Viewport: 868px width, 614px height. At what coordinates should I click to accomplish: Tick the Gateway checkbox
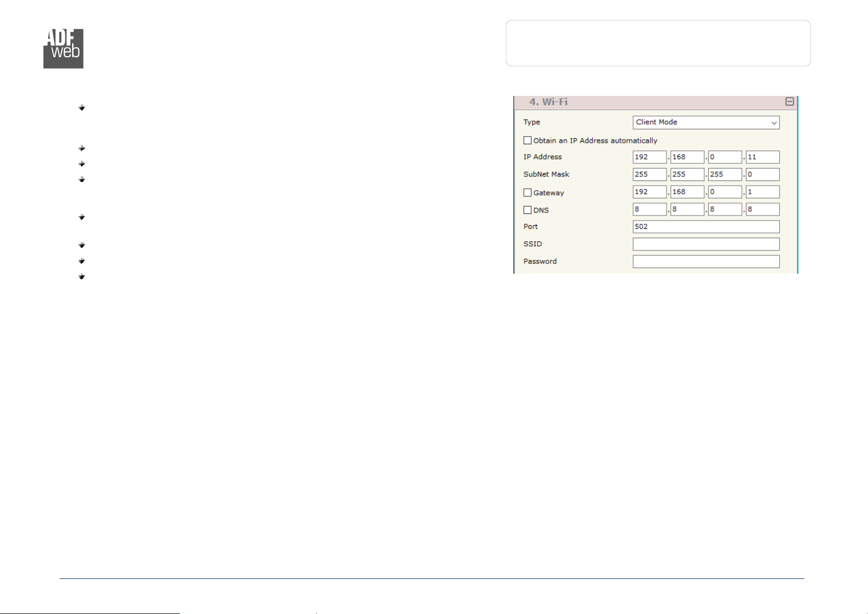tap(527, 192)
